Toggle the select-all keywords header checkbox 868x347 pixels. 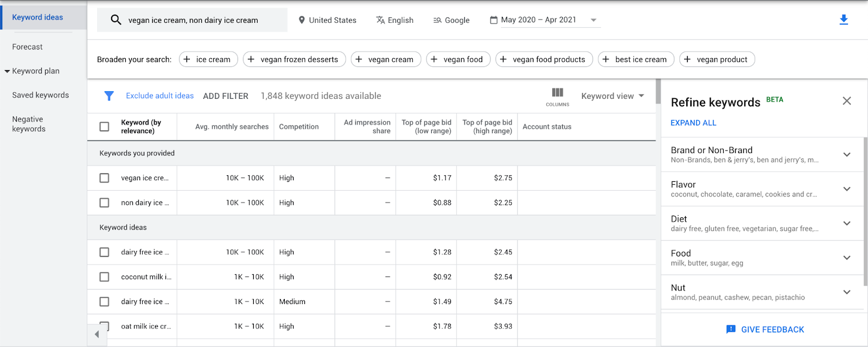[x=104, y=127]
